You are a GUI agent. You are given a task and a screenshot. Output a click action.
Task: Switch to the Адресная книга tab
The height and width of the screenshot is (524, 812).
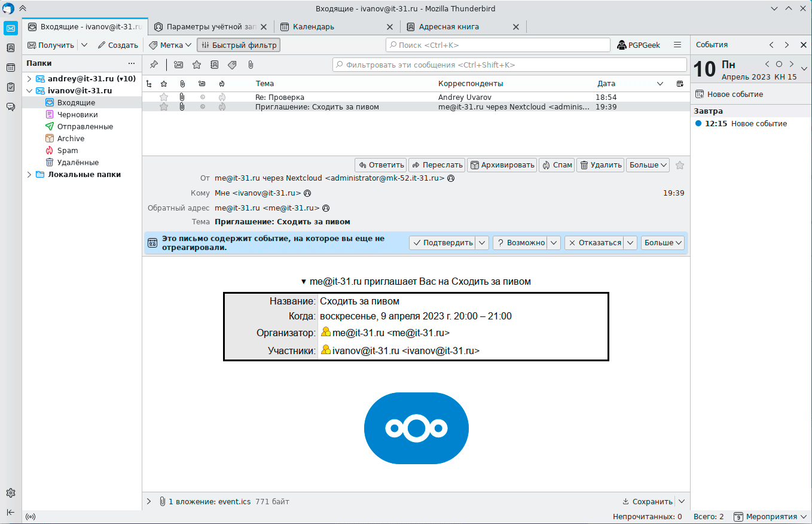coord(462,27)
